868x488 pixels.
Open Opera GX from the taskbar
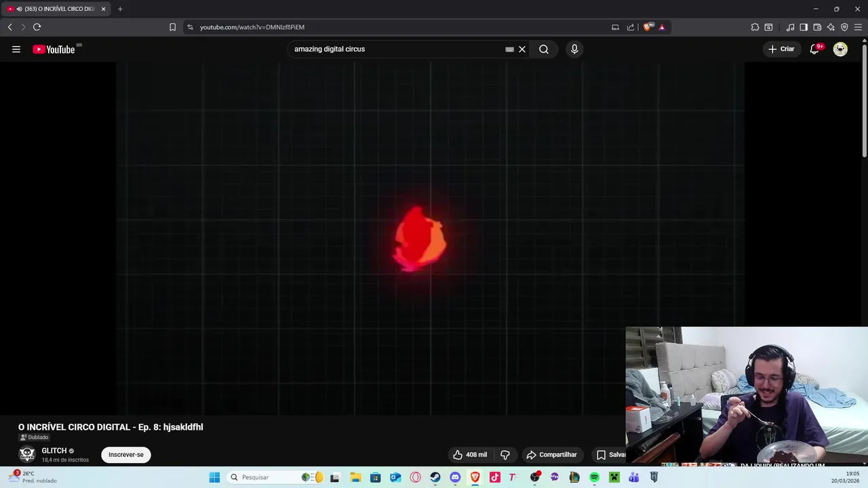pyautogui.click(x=415, y=477)
